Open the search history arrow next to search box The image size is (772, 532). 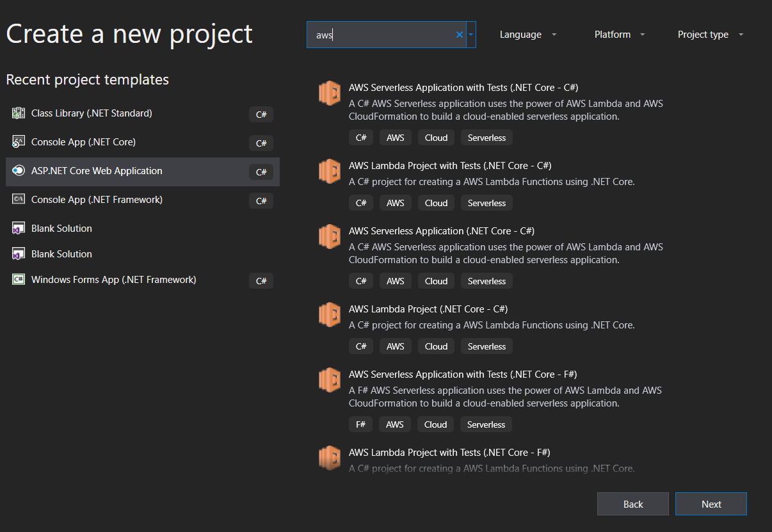tap(470, 35)
